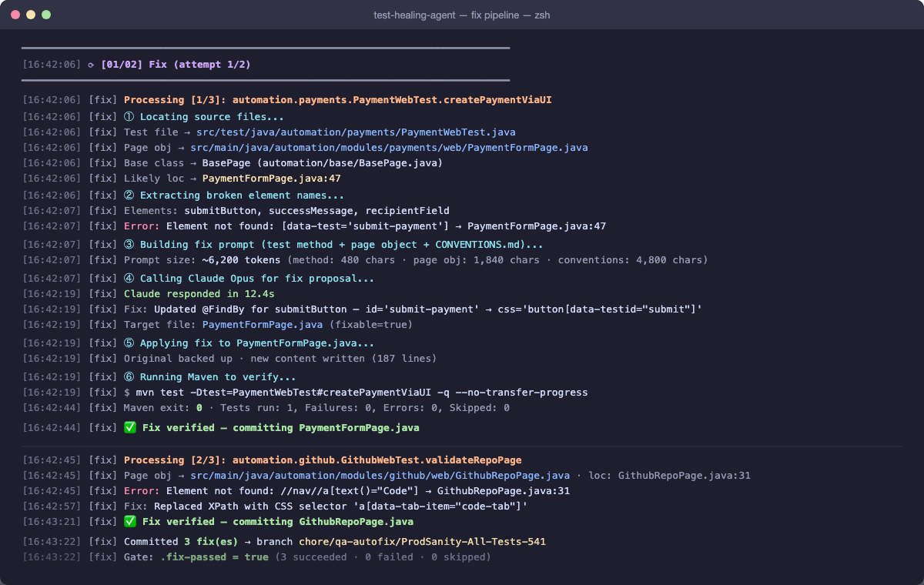Click the red close window button

click(15, 15)
